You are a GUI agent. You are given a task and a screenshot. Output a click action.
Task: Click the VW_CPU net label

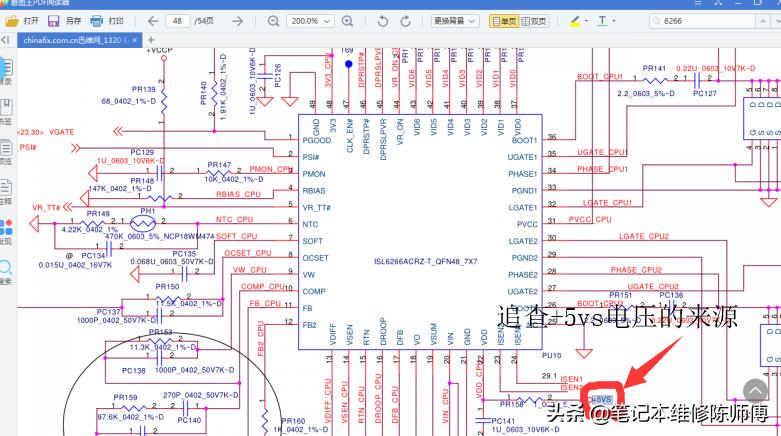tap(250, 270)
